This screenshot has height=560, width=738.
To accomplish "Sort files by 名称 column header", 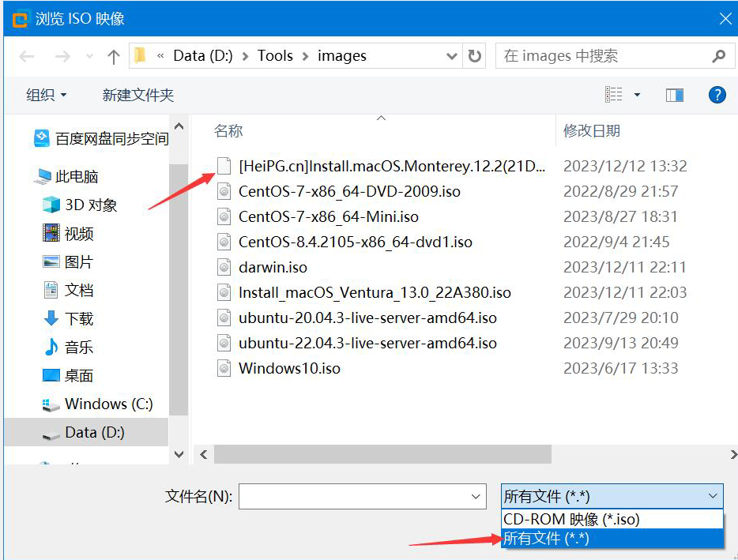I will (x=228, y=130).
